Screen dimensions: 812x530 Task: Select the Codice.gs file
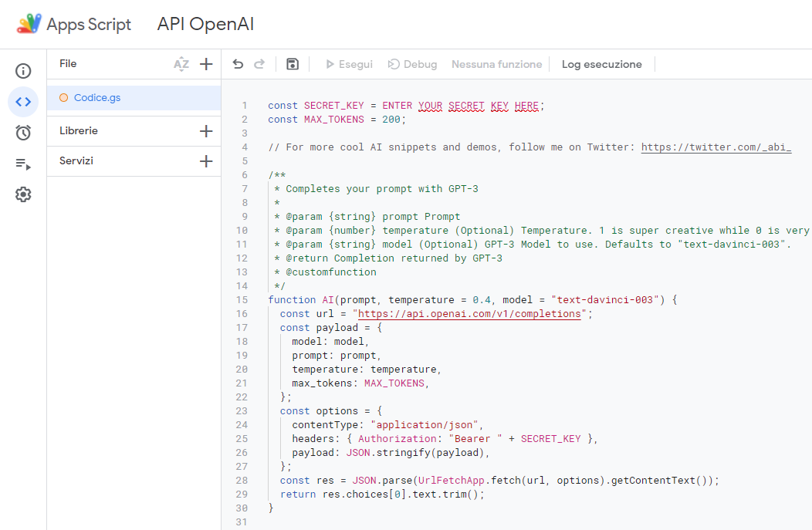[97, 98]
